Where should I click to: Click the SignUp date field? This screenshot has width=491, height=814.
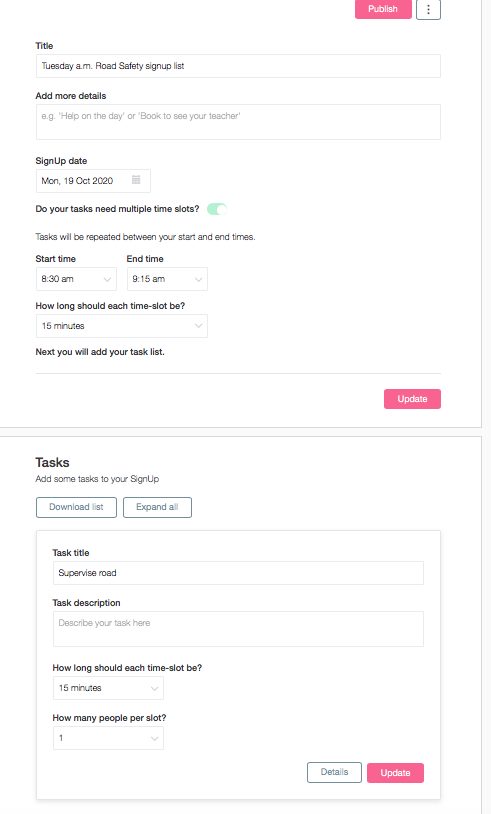[x=93, y=181]
